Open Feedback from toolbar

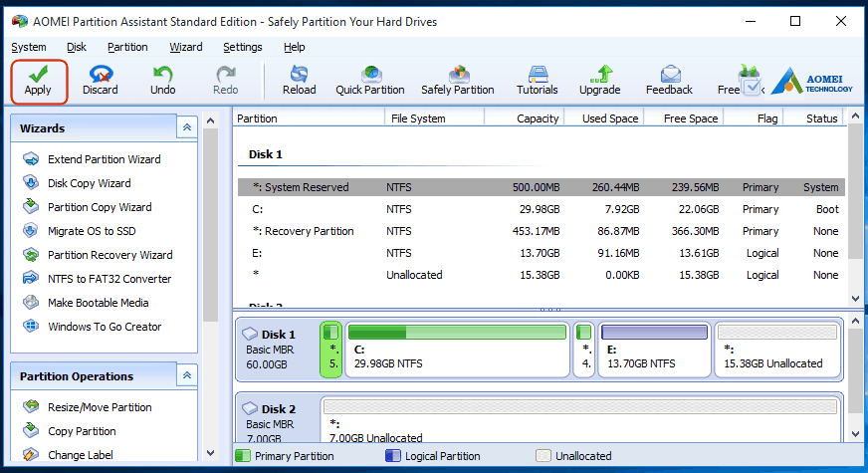[x=669, y=81]
